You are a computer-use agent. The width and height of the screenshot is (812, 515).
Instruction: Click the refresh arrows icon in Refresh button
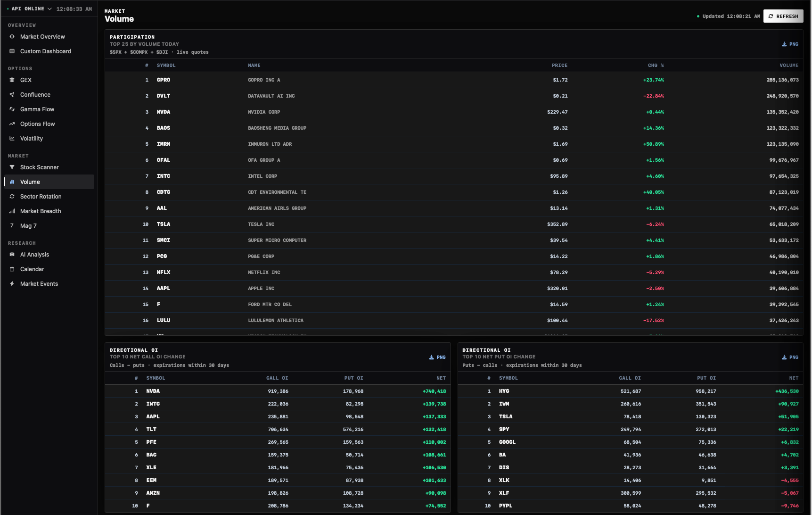(x=771, y=16)
